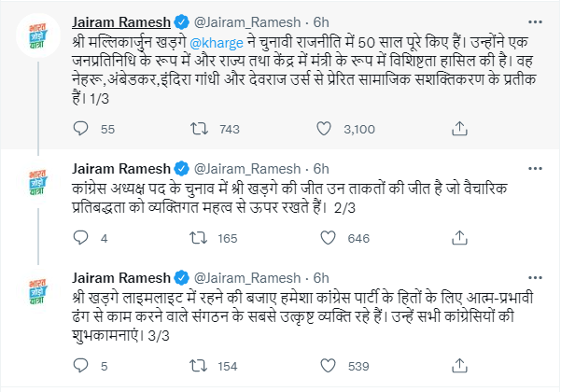This screenshot has width=561, height=392.
Task: Open the third tweet's more options menu
Action: pyautogui.click(x=531, y=277)
